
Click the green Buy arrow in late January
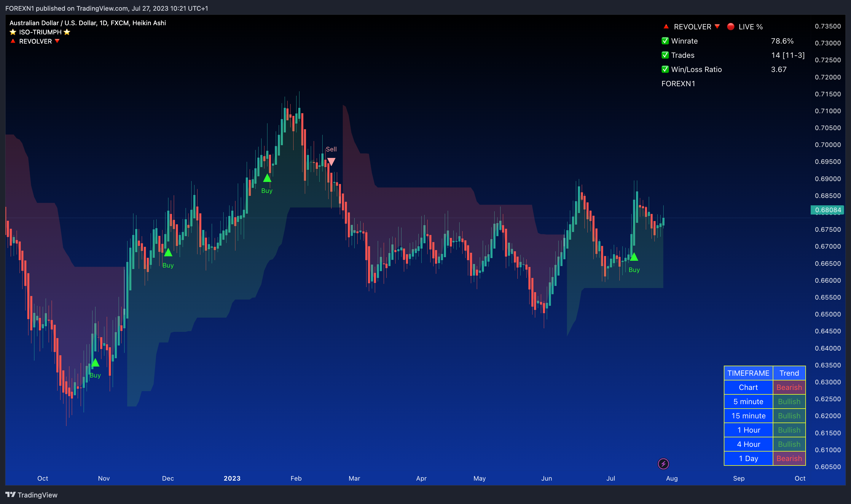[x=267, y=178]
